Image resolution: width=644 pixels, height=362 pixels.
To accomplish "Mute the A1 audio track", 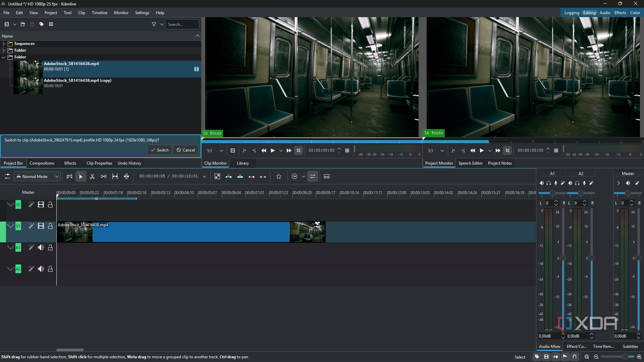I will click(41, 247).
